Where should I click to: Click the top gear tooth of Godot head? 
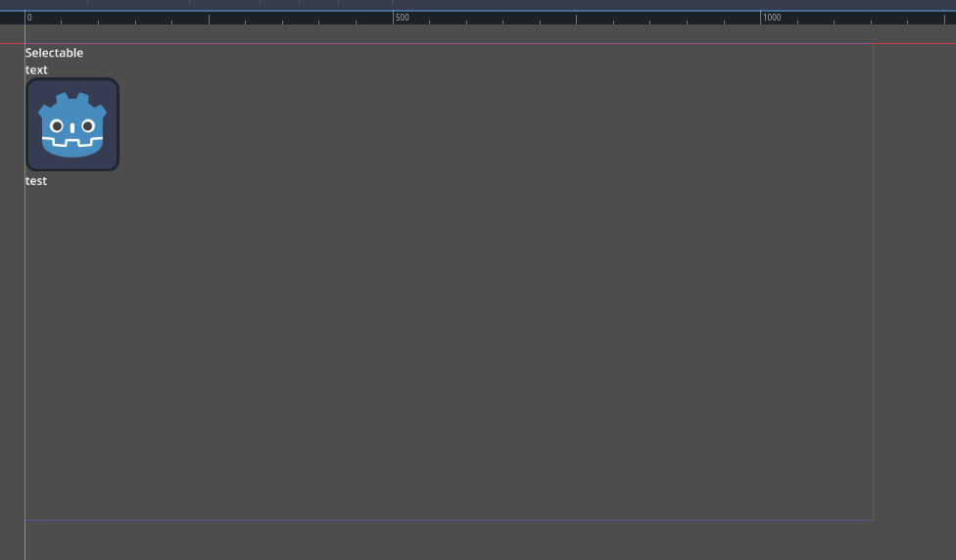click(x=72, y=97)
